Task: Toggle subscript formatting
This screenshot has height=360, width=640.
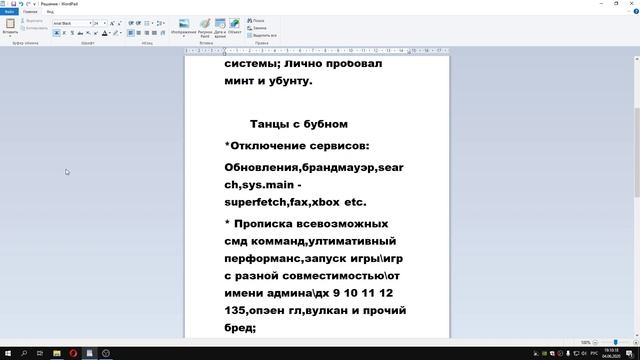Action: point(88,33)
